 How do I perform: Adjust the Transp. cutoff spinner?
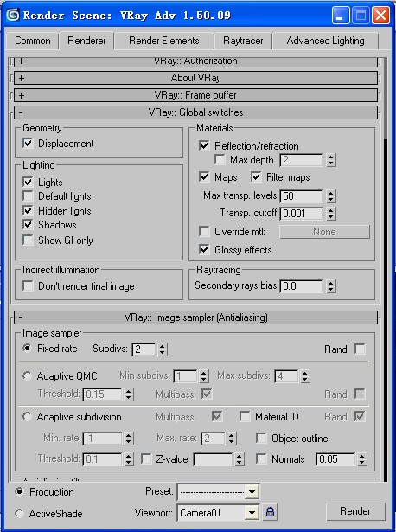coord(331,214)
